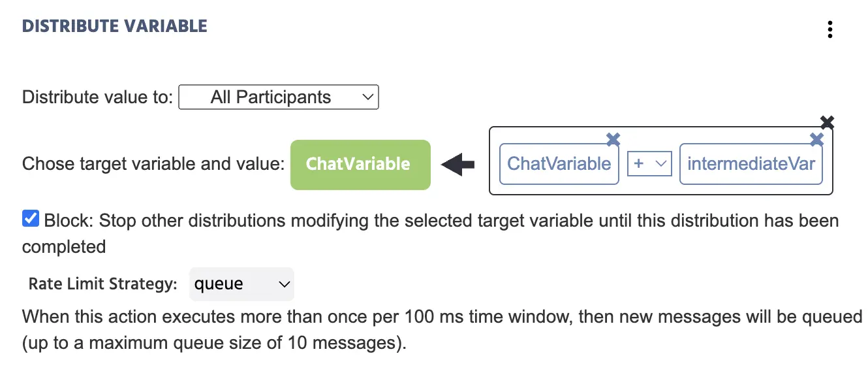Open the three-dot options menu
Screen dimensions: 868x375
click(x=829, y=29)
